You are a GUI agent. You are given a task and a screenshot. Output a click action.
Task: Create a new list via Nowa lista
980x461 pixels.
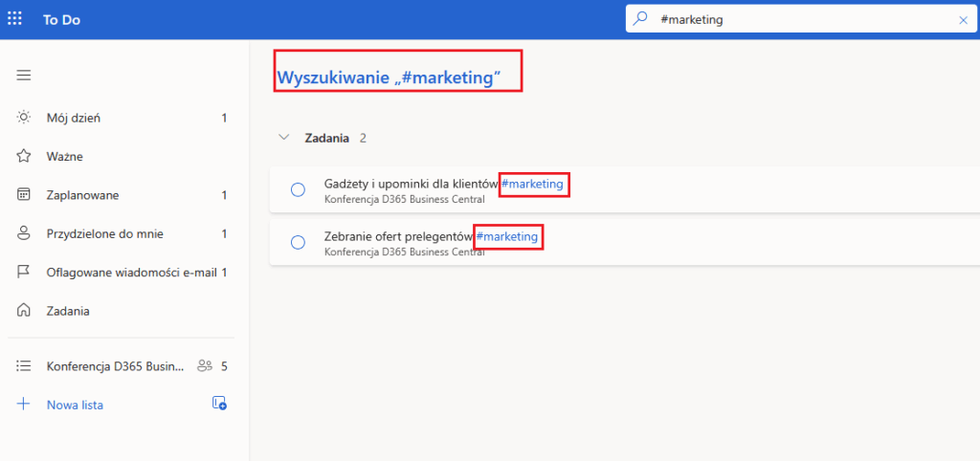point(75,405)
